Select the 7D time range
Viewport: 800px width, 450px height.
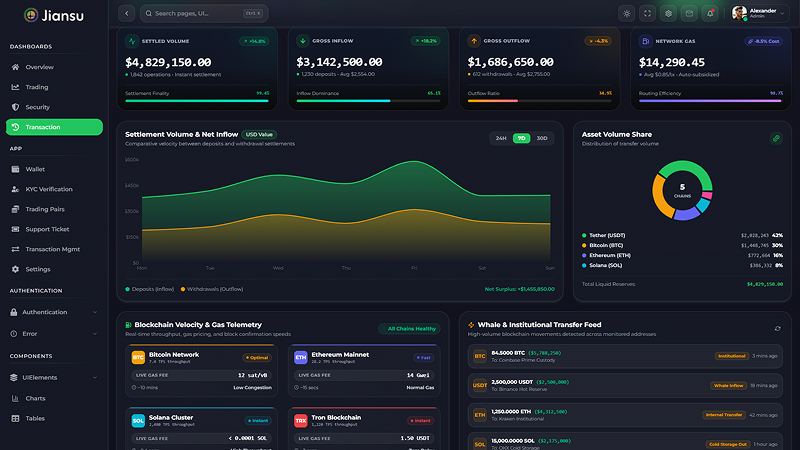coord(521,138)
